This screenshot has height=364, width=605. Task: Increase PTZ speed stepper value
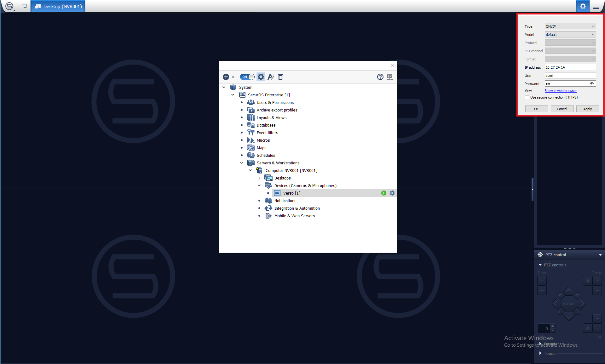552,326
